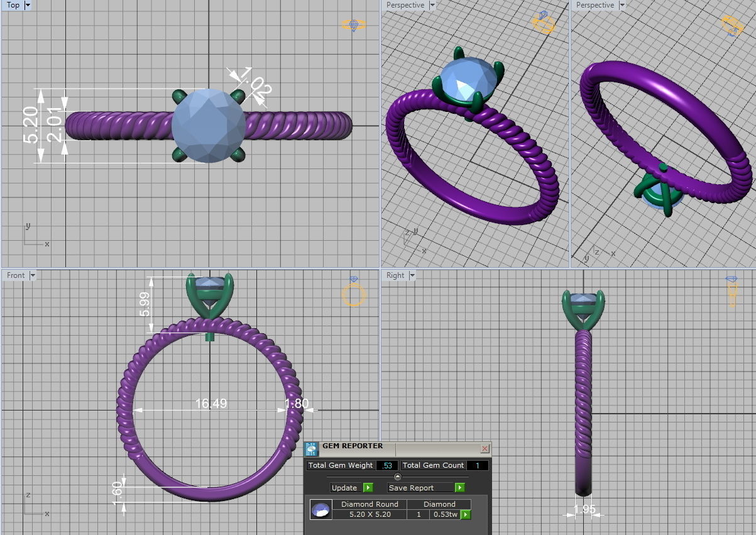Click the 0.53tw weight cell
Screen dimensions: 756x535
coord(445,514)
